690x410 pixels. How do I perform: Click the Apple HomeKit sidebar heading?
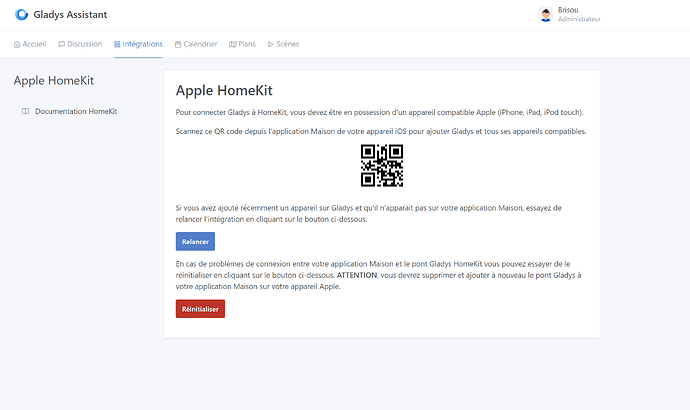pos(54,81)
